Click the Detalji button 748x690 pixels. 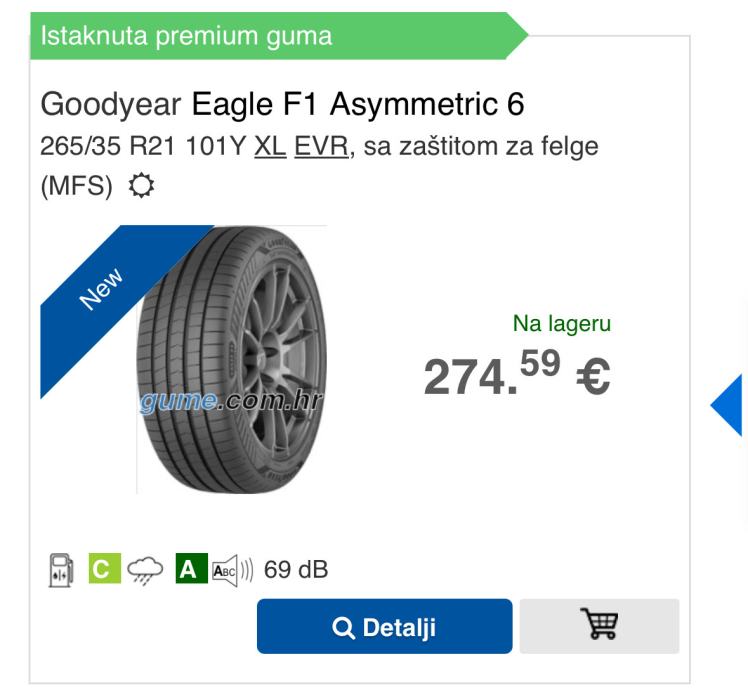point(384,627)
